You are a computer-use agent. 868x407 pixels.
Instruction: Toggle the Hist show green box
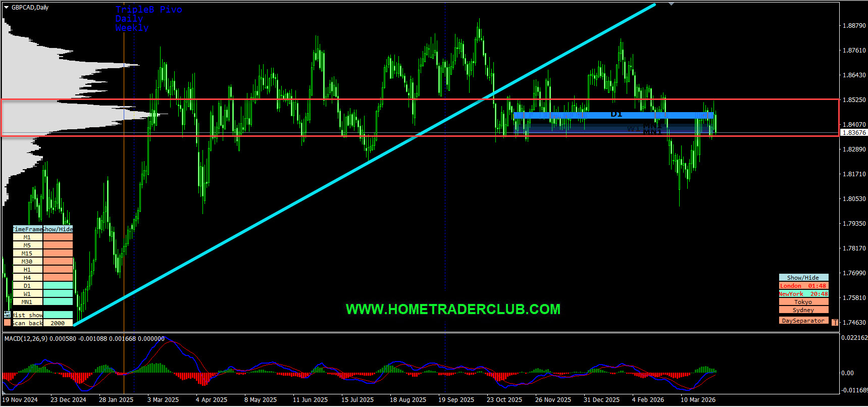point(58,315)
